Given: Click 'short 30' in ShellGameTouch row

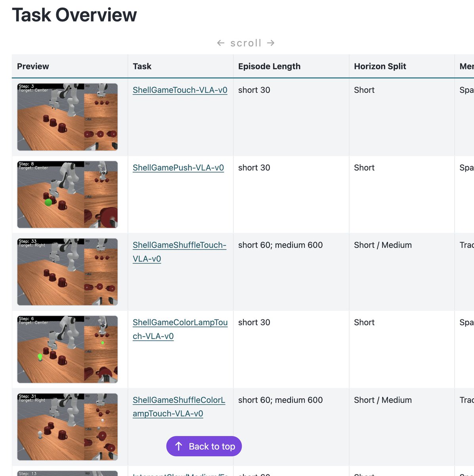Looking at the screenshot, I should click(254, 90).
